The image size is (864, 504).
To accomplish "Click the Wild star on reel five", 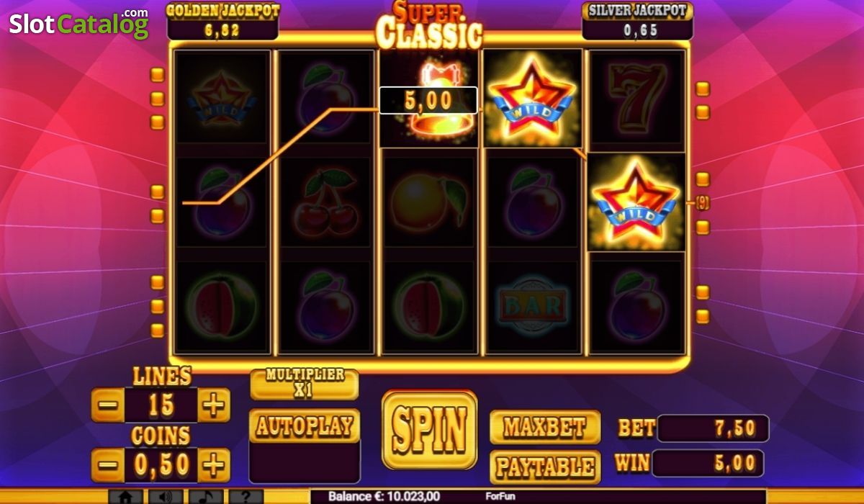I will pyautogui.click(x=636, y=202).
